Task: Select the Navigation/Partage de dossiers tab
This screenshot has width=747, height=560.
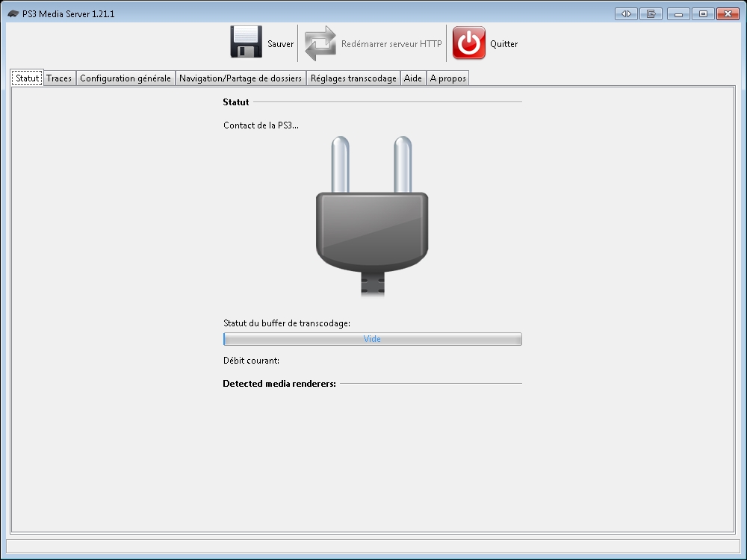Action: pyautogui.click(x=241, y=78)
